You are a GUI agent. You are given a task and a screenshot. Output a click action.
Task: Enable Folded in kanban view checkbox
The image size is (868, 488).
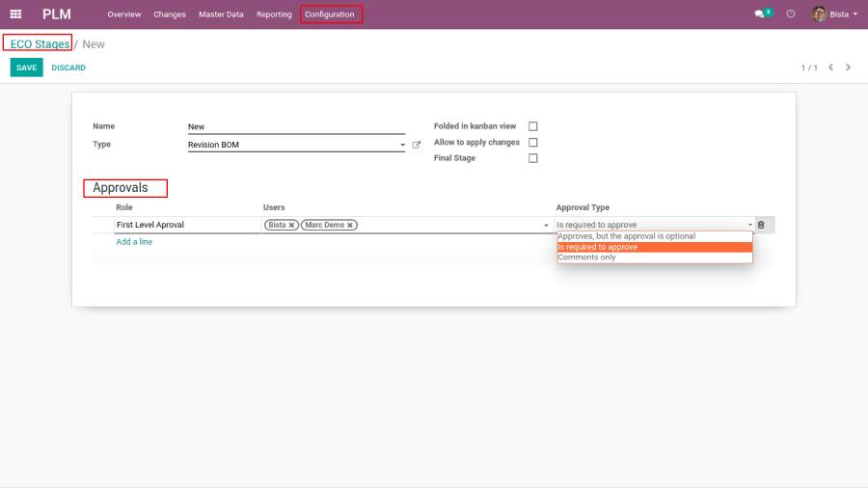pos(532,126)
